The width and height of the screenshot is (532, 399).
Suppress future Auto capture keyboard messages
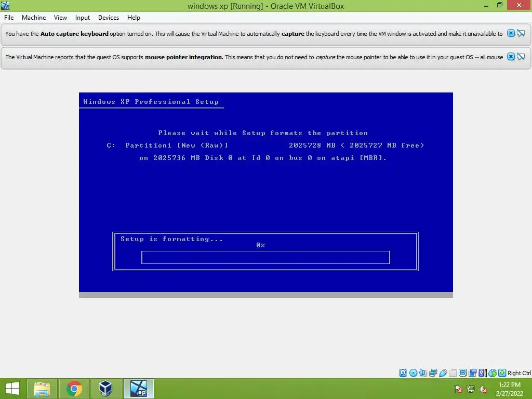(x=521, y=33)
